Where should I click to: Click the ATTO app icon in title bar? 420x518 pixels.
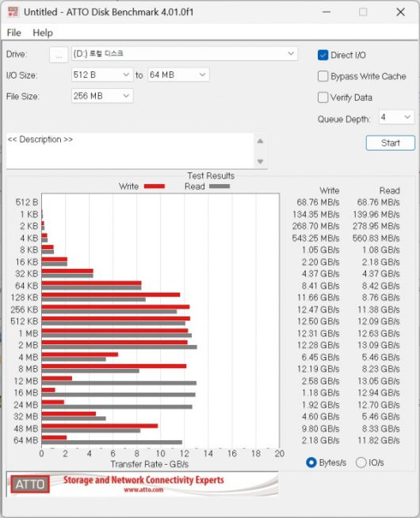pos(13,12)
